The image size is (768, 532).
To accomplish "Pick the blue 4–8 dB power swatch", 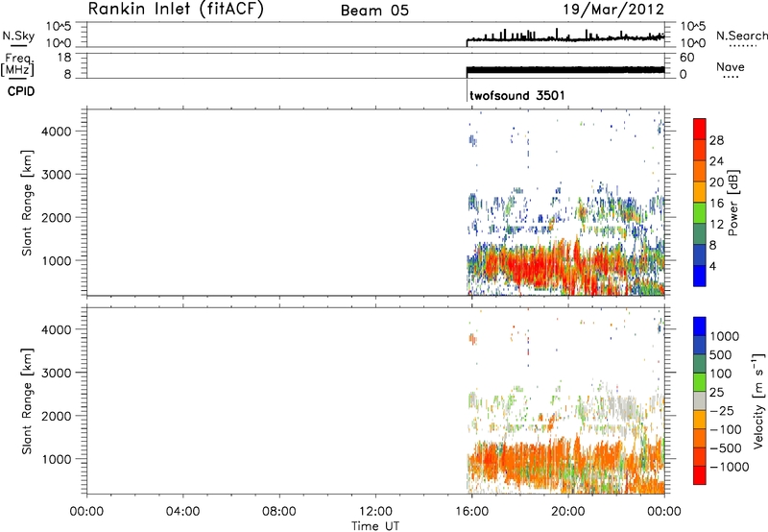I will coord(700,255).
